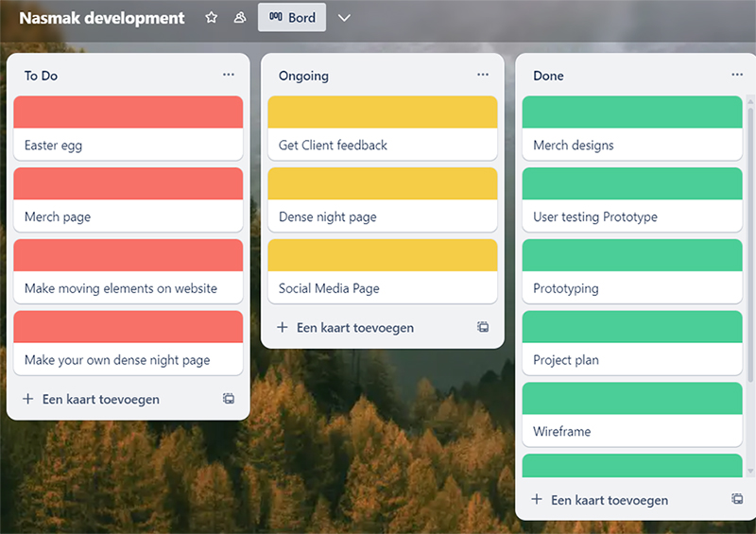
Task: Open the Done list three-dot menu
Action: coord(737,75)
